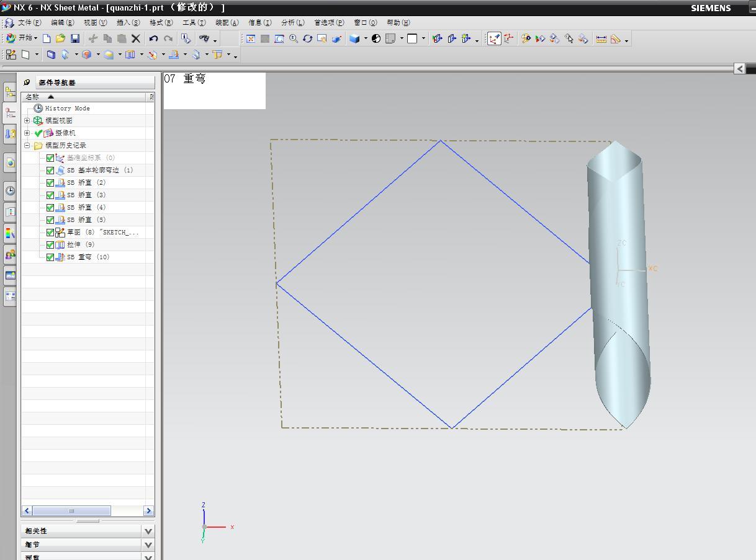Viewport: 756px width, 560px height.
Task: Activate the Rotate view tool
Action: (308, 38)
